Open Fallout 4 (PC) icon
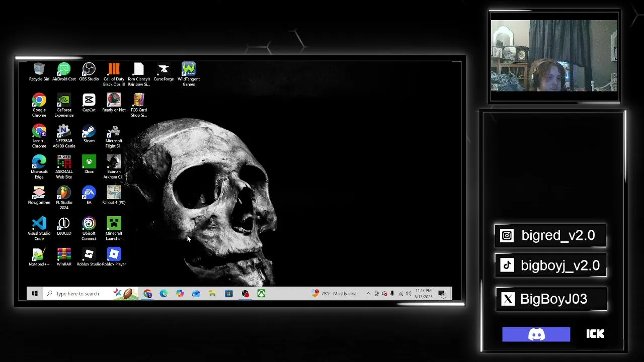The image size is (644, 362). coord(114,195)
